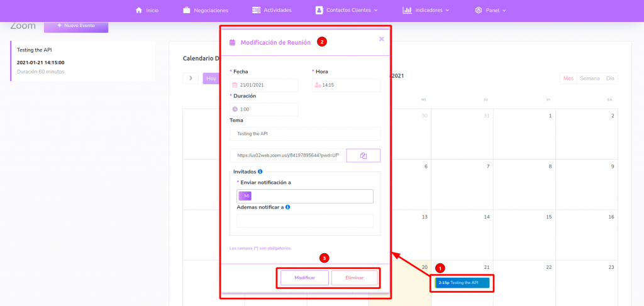Edit the Fecha field 21/01/2021
Viewport: 644px width, 306px height.
pos(264,85)
